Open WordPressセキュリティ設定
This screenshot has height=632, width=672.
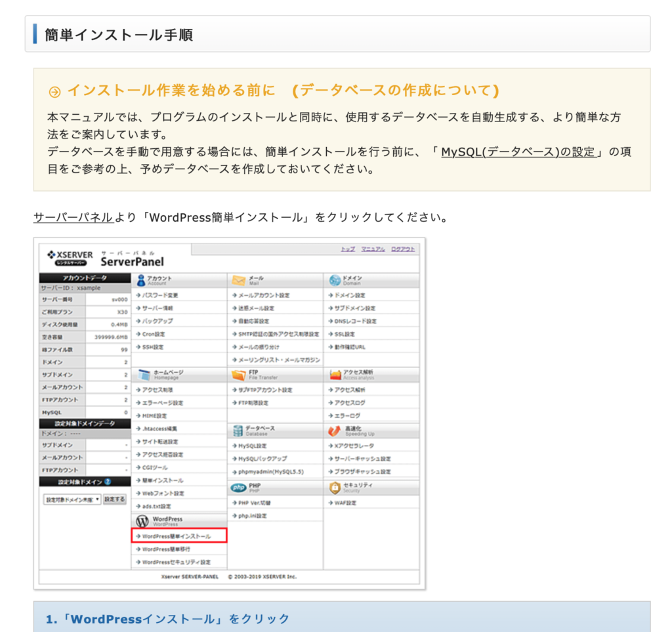176,562
